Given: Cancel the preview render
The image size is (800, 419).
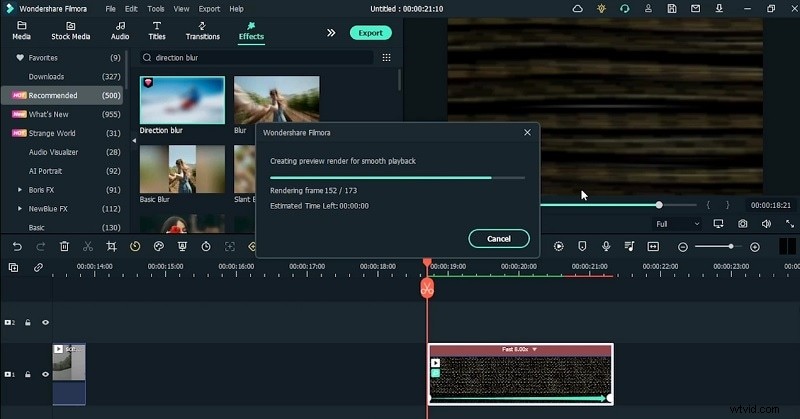Looking at the screenshot, I should [x=498, y=238].
